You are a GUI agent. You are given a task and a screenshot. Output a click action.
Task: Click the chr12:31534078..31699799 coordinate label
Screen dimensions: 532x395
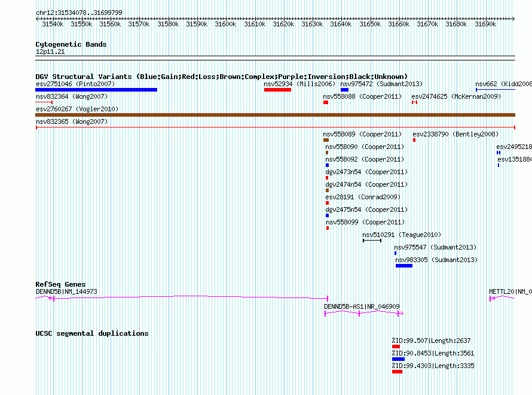coord(79,13)
